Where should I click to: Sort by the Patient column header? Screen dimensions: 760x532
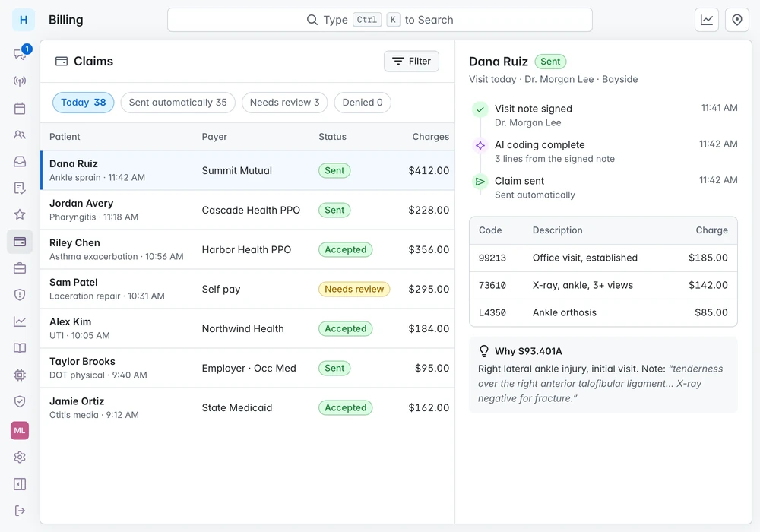(65, 137)
